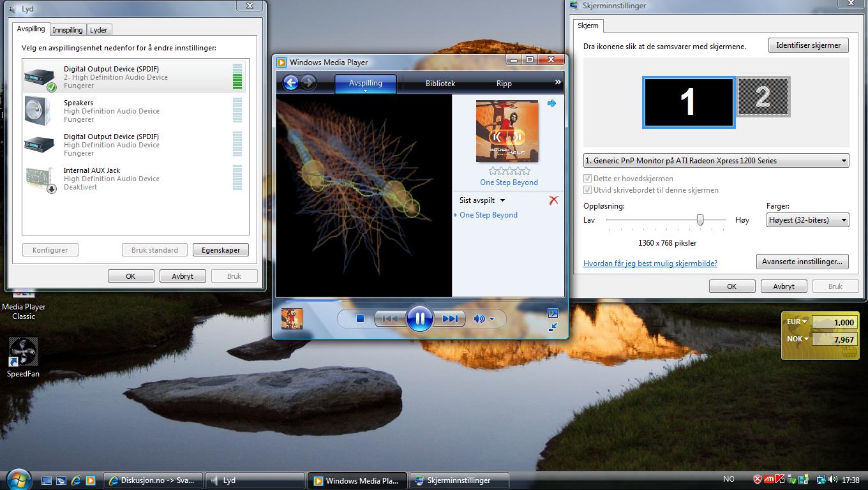Image resolution: width=868 pixels, height=490 pixels.
Task: Click the Egenskaper button in Lyd
Action: pos(221,250)
